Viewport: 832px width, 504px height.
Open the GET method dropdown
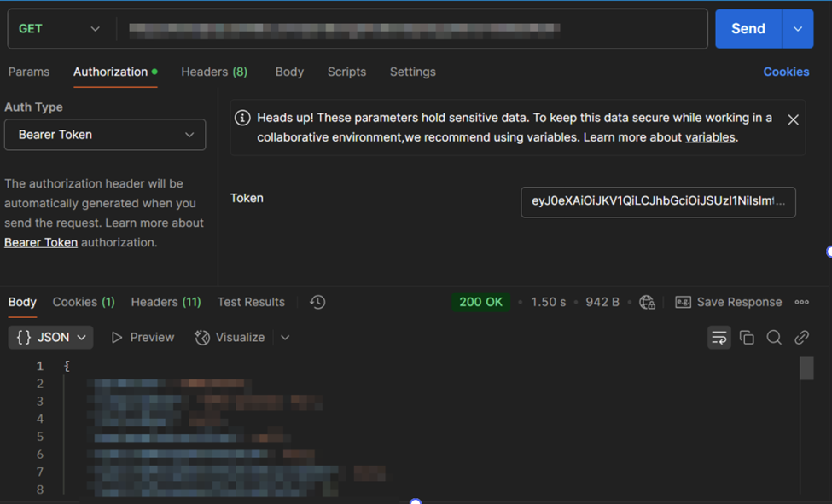click(60, 29)
